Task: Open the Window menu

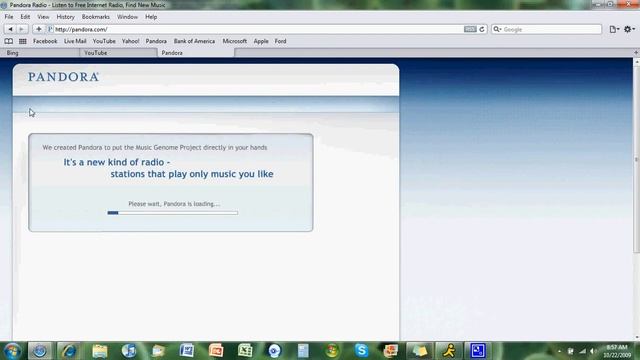Action: click(127, 17)
